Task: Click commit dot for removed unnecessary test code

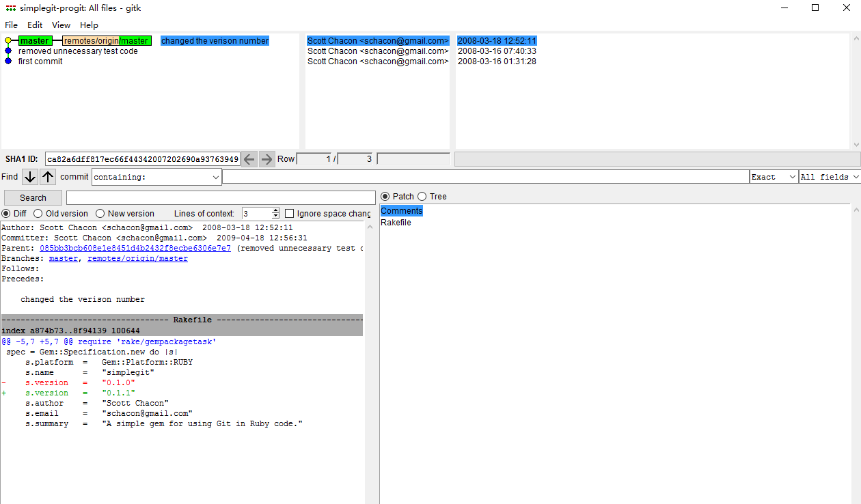Action: coord(8,51)
